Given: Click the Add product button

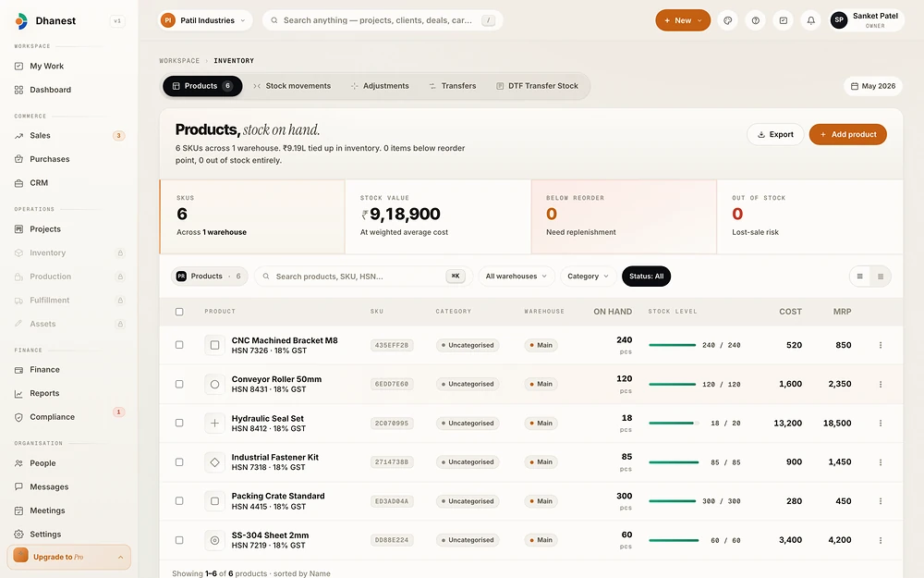Looking at the screenshot, I should coord(847,134).
